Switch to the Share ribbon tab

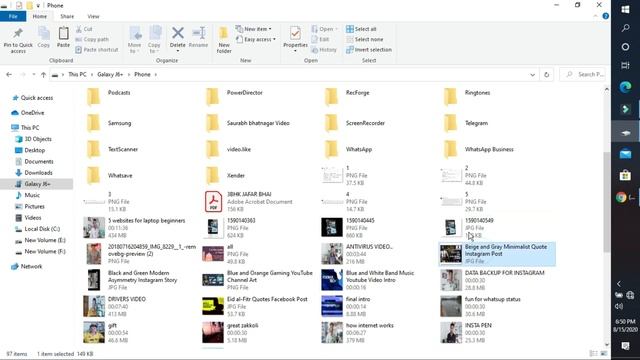coord(67,16)
